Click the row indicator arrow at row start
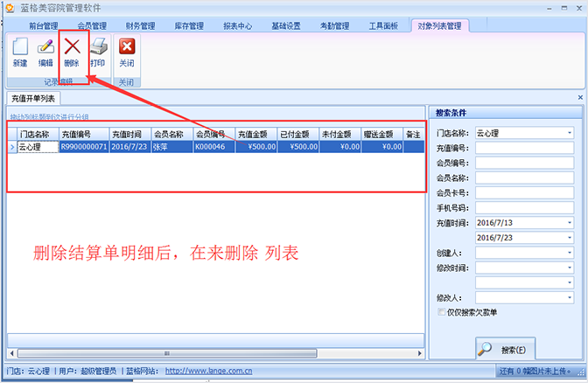 pos(12,147)
